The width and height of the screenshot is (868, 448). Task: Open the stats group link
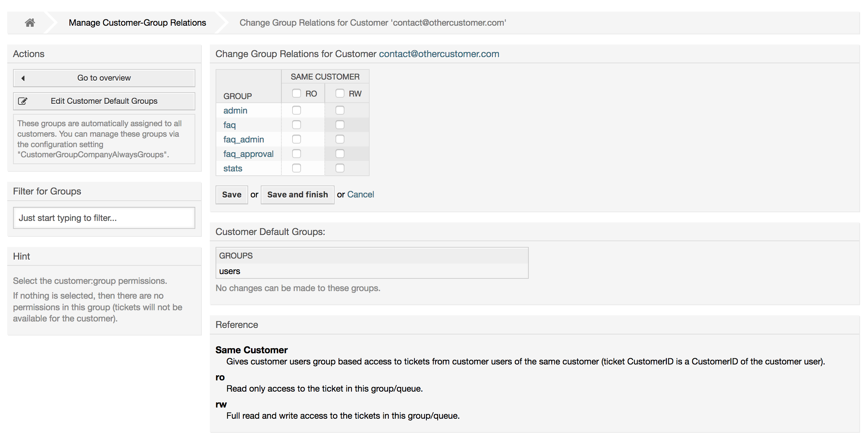pyautogui.click(x=233, y=168)
